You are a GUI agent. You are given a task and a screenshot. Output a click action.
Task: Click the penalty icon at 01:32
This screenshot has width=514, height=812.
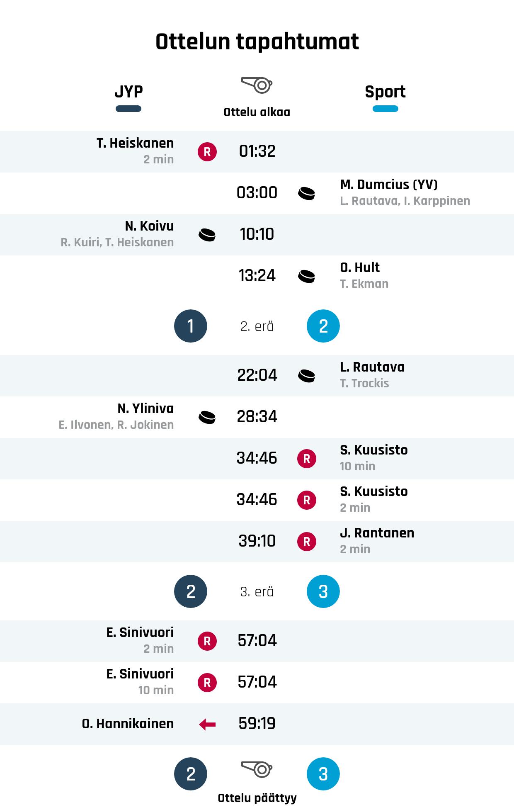coord(207,152)
